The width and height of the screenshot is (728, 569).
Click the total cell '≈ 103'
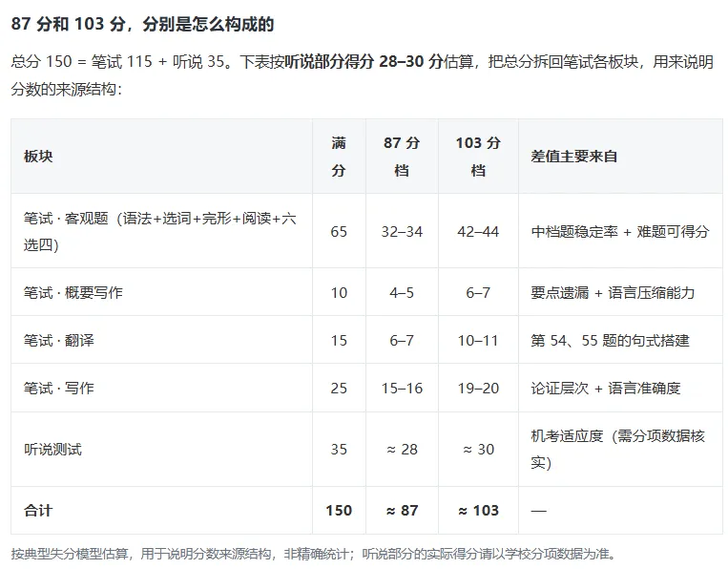click(x=478, y=511)
